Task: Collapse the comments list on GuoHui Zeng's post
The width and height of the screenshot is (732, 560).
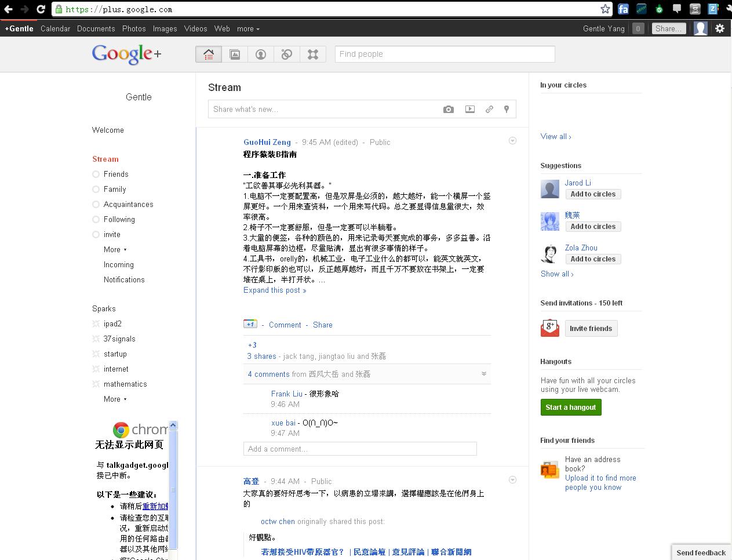Action: [x=484, y=374]
